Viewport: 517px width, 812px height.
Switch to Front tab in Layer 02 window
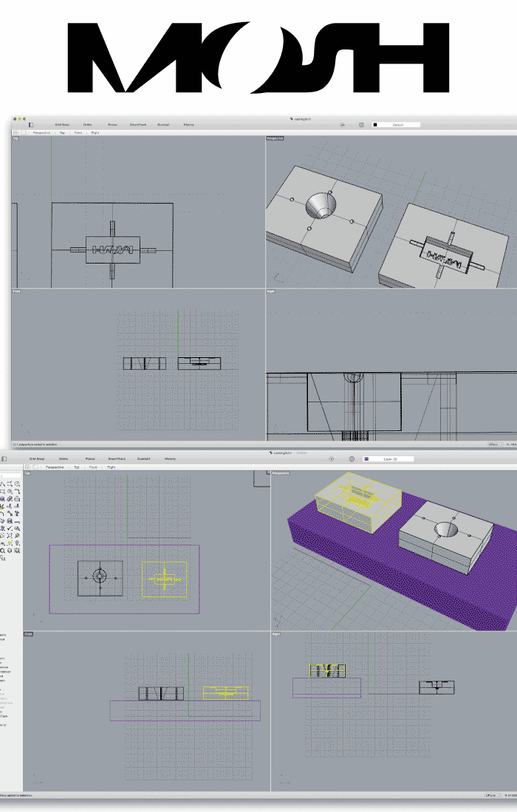point(93,467)
